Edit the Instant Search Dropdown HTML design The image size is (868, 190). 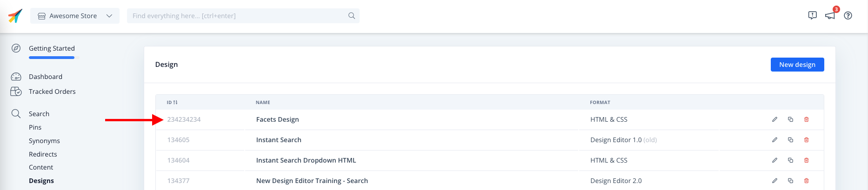775,160
